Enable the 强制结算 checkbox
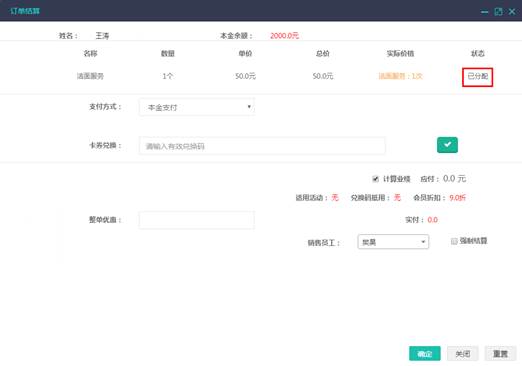Viewport: 522px width, 366px height. click(454, 241)
